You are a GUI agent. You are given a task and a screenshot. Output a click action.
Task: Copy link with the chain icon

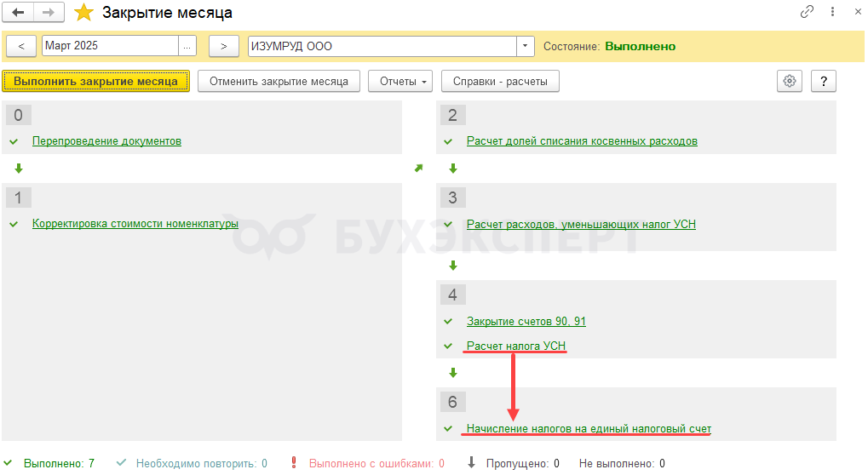pyautogui.click(x=807, y=12)
